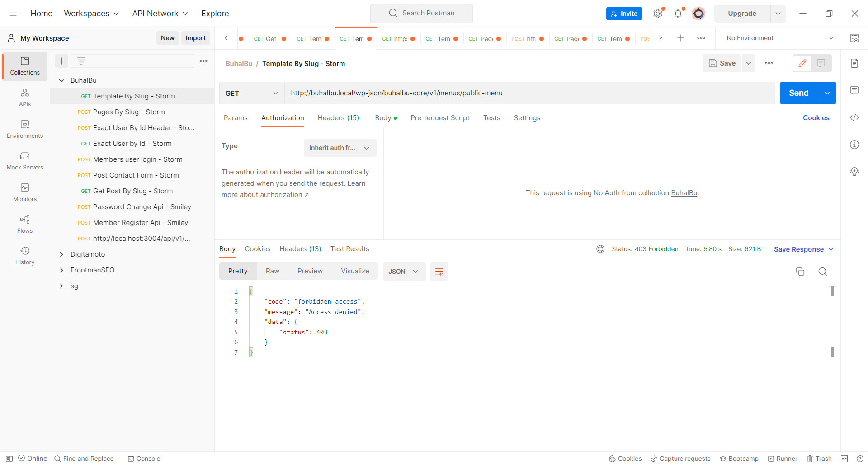Click the Send button
Image resolution: width=868 pixels, height=464 pixels.
pyautogui.click(x=798, y=93)
